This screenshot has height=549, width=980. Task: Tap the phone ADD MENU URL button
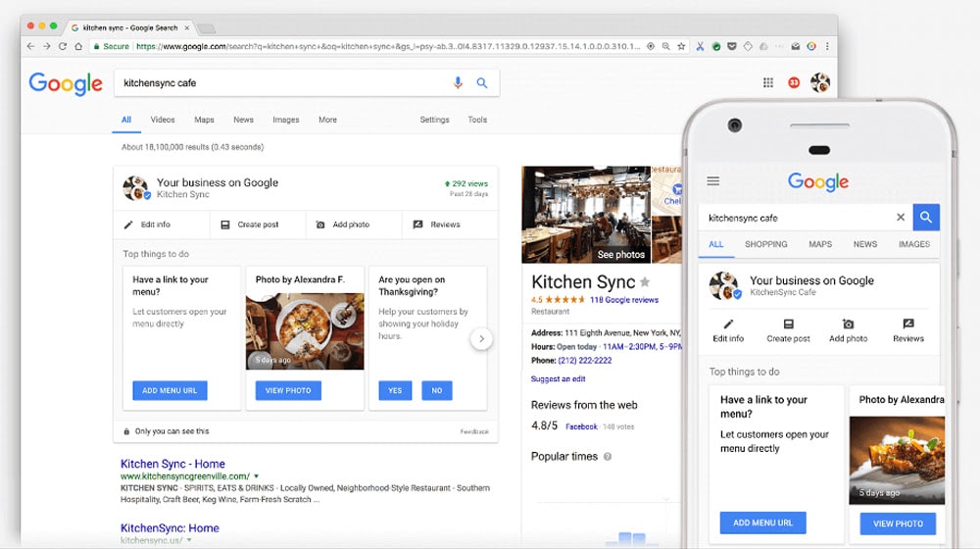click(x=762, y=523)
